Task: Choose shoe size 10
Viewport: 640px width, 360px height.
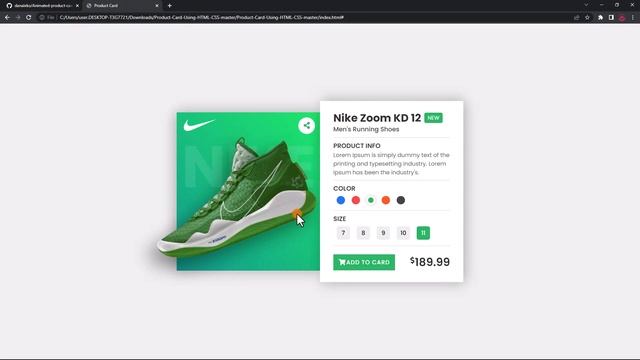Action: point(403,233)
